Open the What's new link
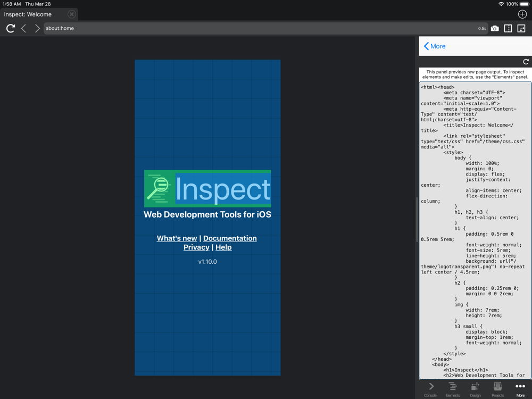532x399 pixels. [x=177, y=238]
